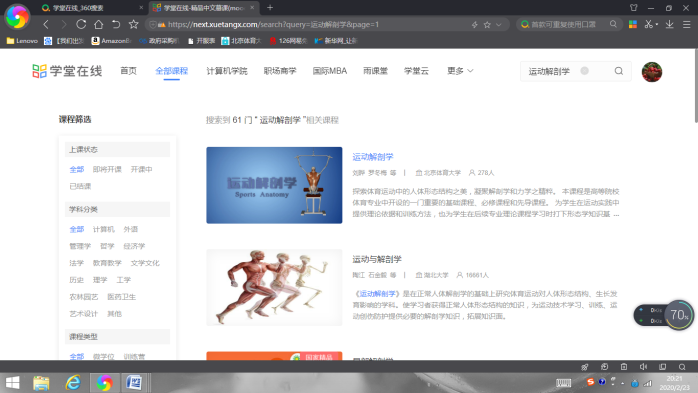The image size is (698, 393).
Task: Open the 运动与解剖学 course title link
Action: coord(377,259)
